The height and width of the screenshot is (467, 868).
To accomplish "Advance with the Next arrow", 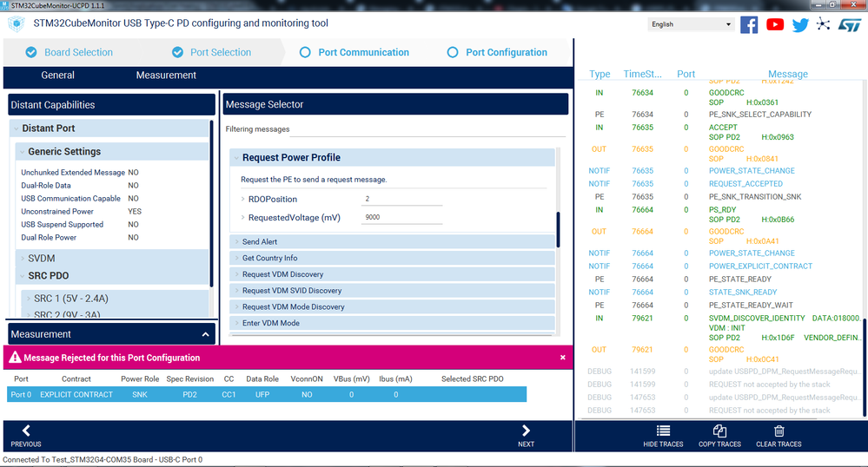I will tap(526, 431).
